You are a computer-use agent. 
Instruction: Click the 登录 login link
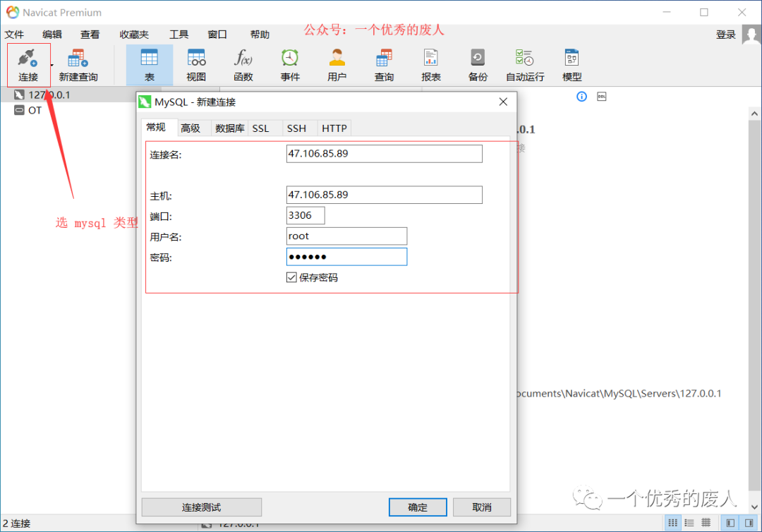click(725, 35)
